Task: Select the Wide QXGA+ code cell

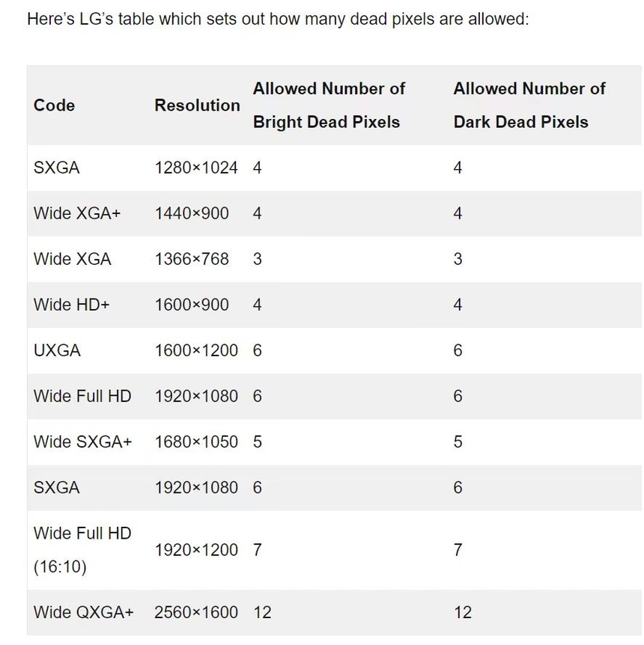Action: click(x=84, y=612)
